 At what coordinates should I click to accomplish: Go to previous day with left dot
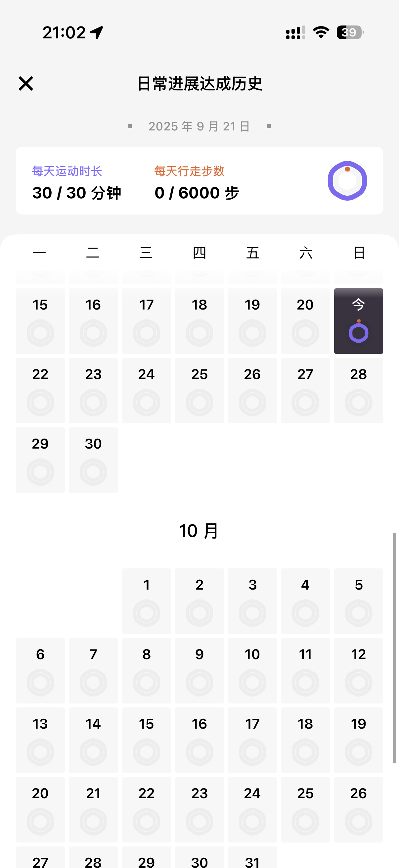pyautogui.click(x=130, y=126)
